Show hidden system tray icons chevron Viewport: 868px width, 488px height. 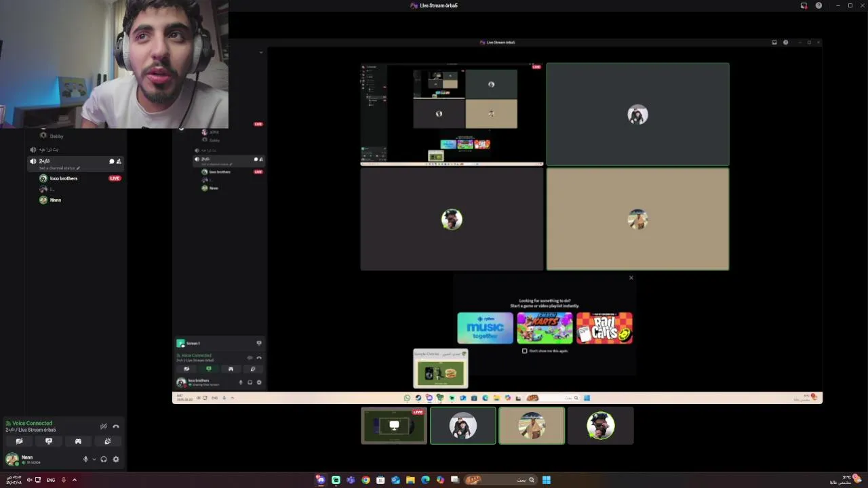coord(75,480)
